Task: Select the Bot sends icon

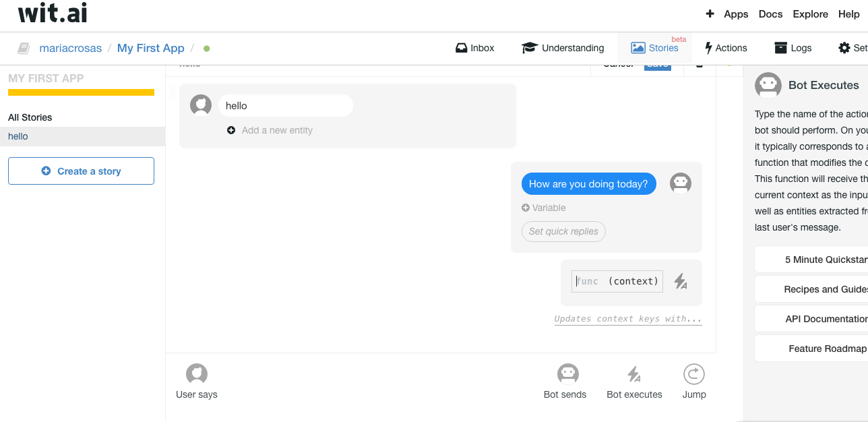Action: click(x=566, y=375)
